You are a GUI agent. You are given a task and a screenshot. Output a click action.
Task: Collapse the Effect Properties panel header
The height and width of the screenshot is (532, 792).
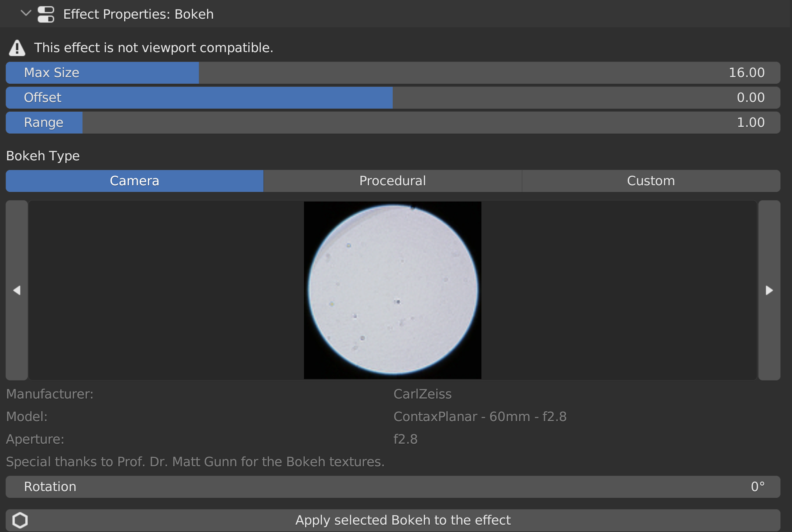point(25,14)
